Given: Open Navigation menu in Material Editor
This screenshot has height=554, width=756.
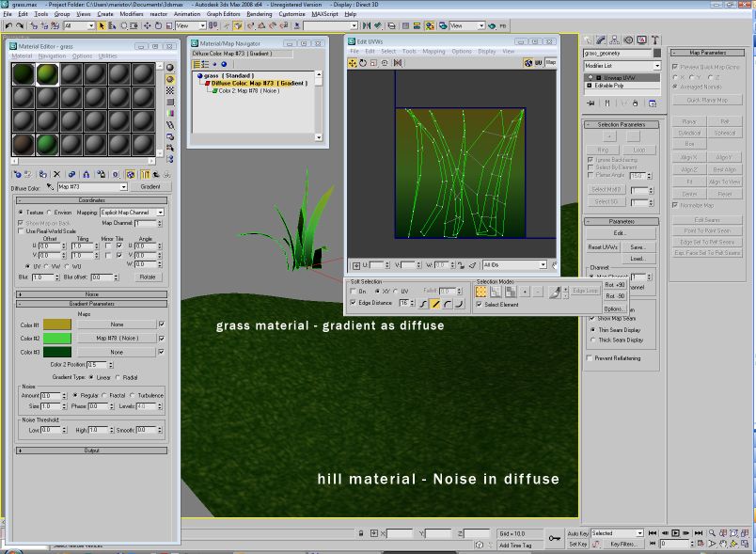Looking at the screenshot, I should coord(52,55).
